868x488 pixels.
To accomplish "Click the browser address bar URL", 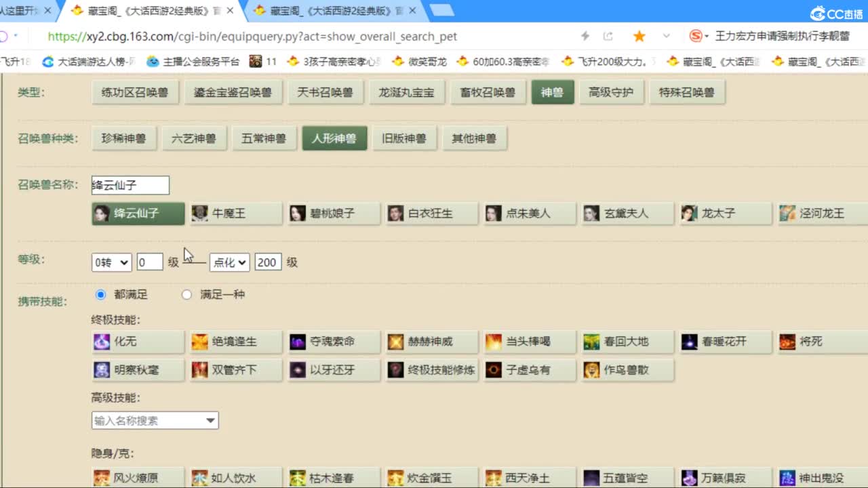I will coord(253,37).
